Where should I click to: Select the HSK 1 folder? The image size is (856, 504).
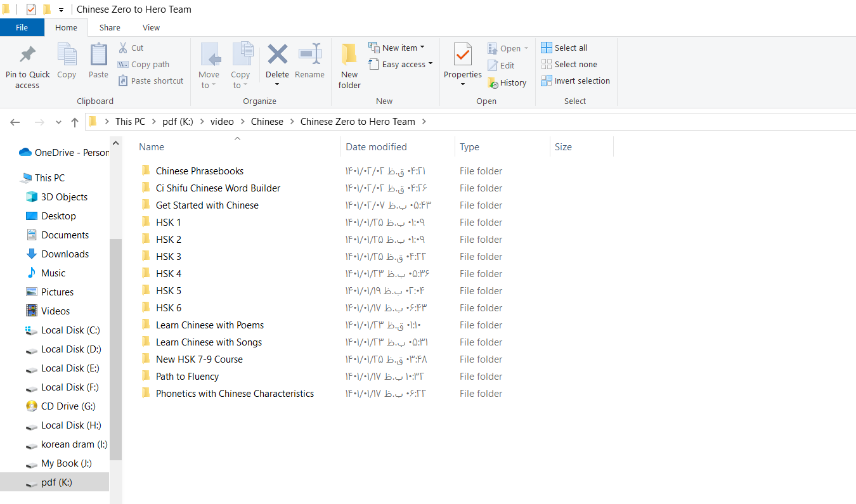(169, 223)
